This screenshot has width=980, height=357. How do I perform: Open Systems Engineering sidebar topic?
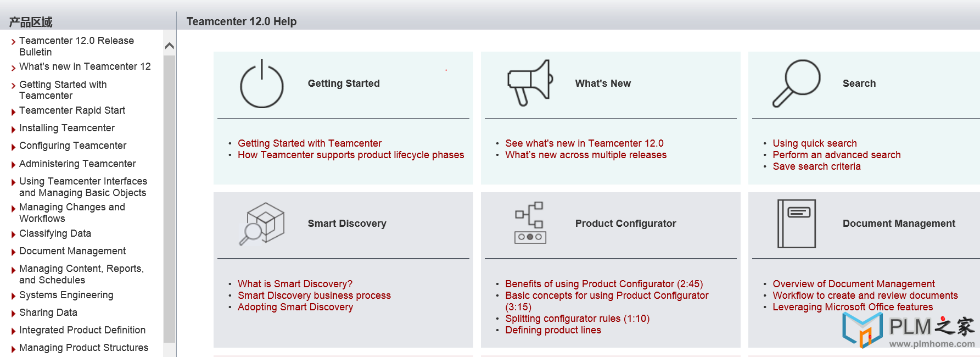point(66,295)
